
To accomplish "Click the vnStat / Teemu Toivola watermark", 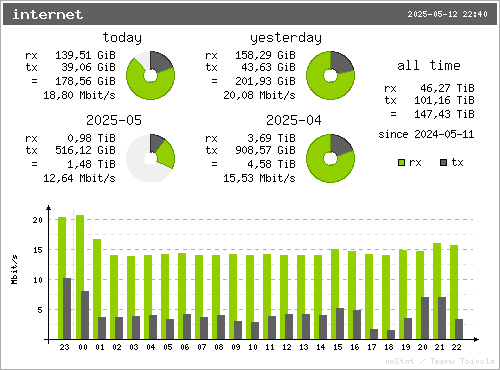I will click(440, 361).
